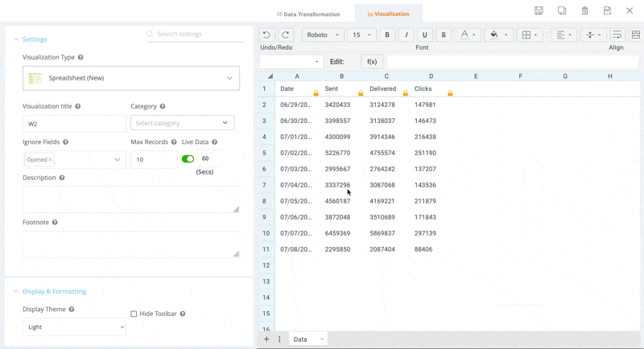Click the font color A icon
This screenshot has width=644, height=349.
464,35
